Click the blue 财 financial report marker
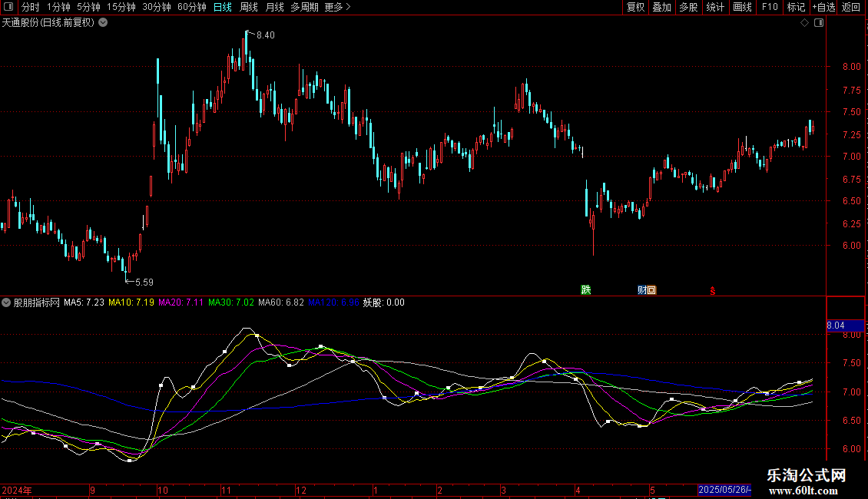 click(x=641, y=290)
